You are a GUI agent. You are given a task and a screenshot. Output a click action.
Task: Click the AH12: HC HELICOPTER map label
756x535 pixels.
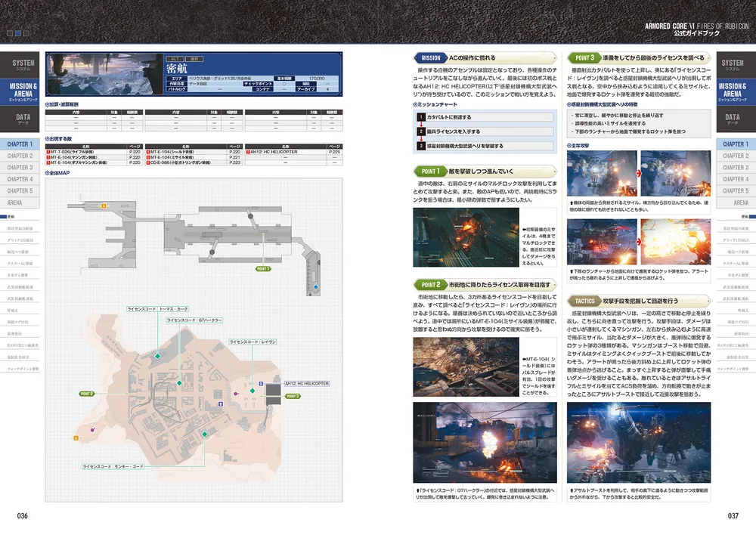[x=307, y=384]
